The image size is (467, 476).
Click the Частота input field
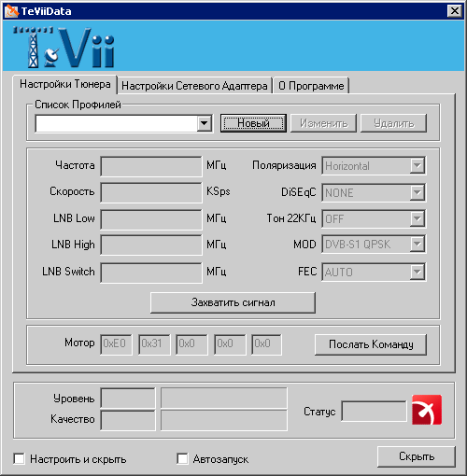point(151,166)
